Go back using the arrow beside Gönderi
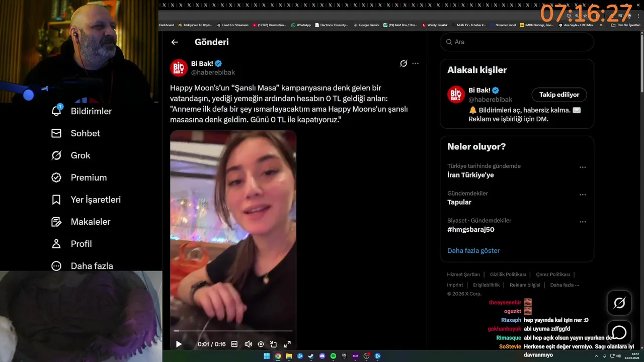This screenshot has width=644, height=362. pos(175,42)
